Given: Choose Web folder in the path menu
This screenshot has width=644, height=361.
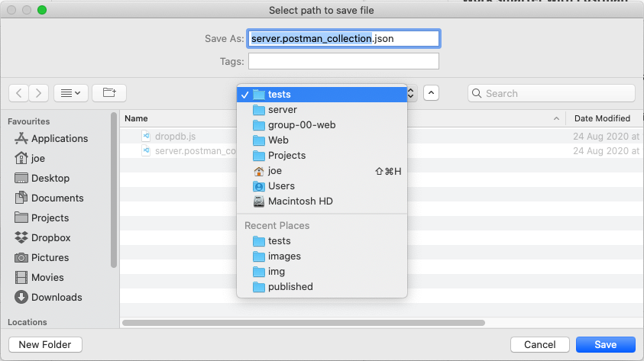Looking at the screenshot, I should click(x=322, y=140).
